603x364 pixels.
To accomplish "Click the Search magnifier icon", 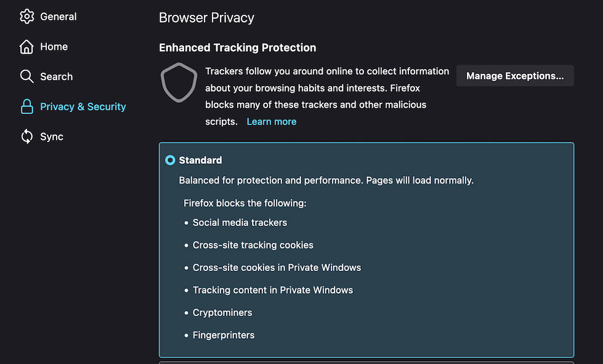I will (26, 76).
